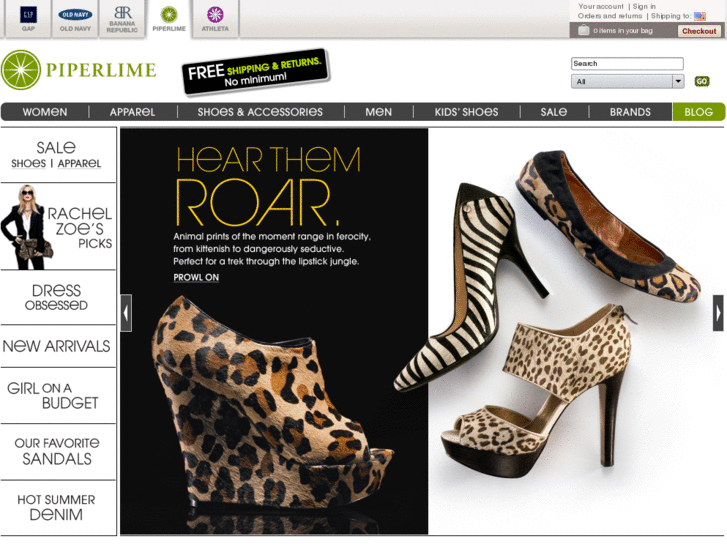Open Orders and returns link

610,16
